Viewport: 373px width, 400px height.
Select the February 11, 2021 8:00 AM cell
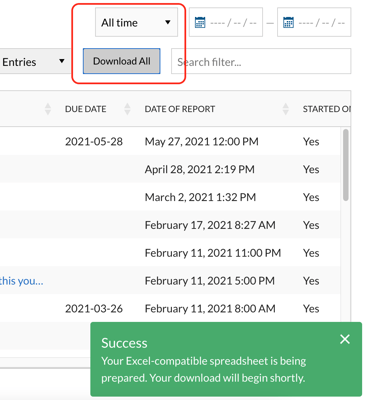tap(210, 309)
